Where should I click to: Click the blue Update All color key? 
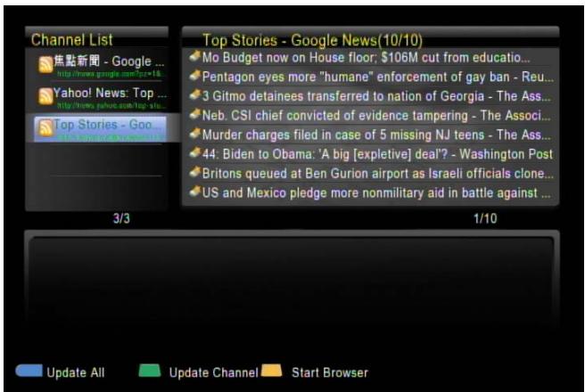coord(29,371)
